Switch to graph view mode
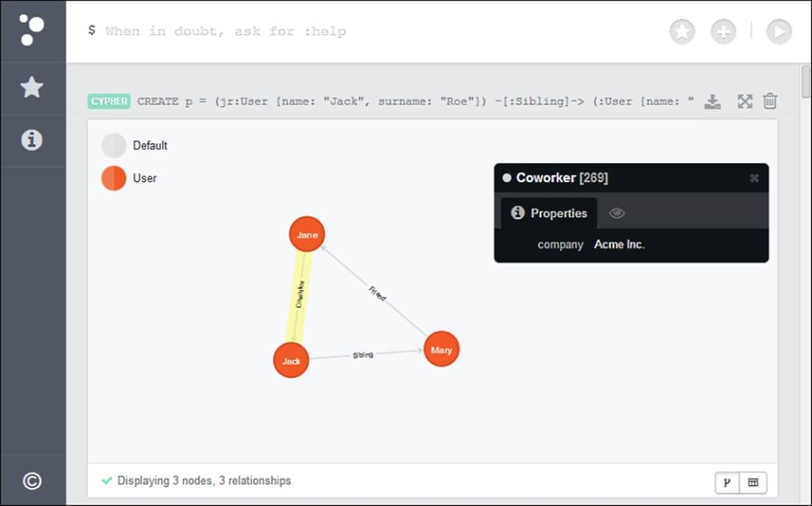The width and height of the screenshot is (812, 506). (x=728, y=482)
